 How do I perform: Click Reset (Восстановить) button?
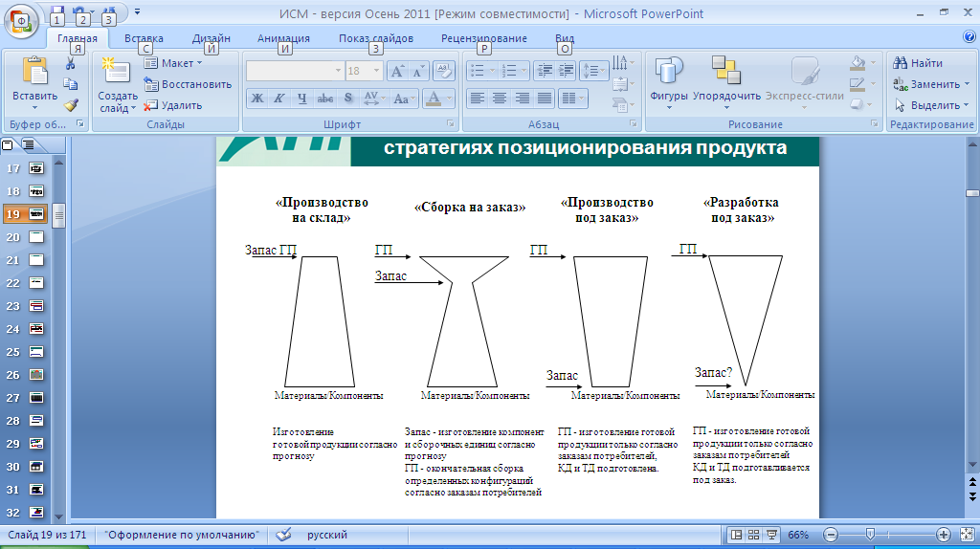point(188,84)
